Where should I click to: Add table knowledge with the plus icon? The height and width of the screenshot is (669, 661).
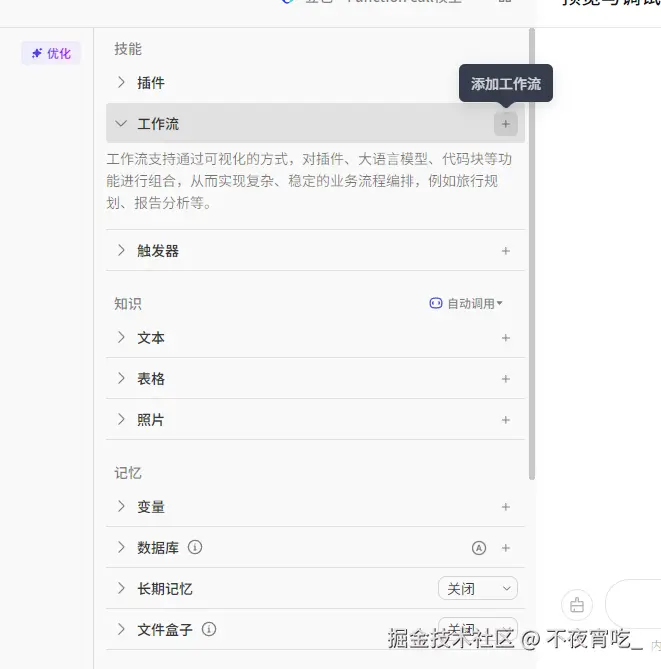coord(506,379)
